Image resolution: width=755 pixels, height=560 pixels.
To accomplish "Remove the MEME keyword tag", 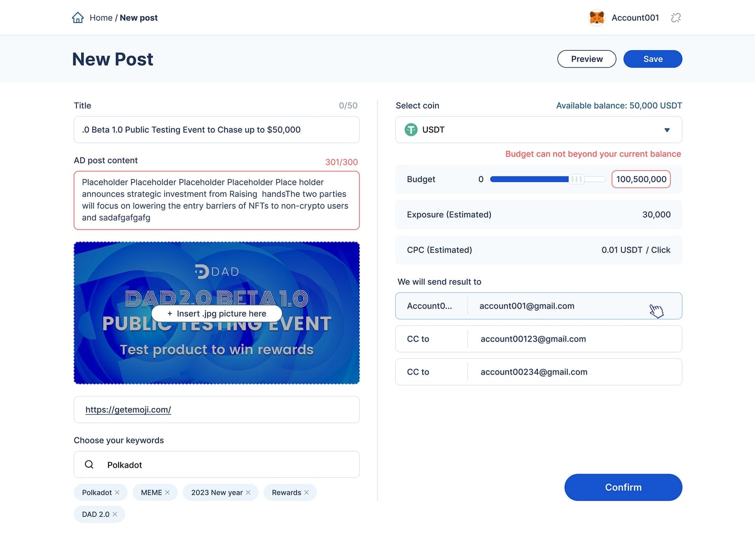I will point(167,492).
